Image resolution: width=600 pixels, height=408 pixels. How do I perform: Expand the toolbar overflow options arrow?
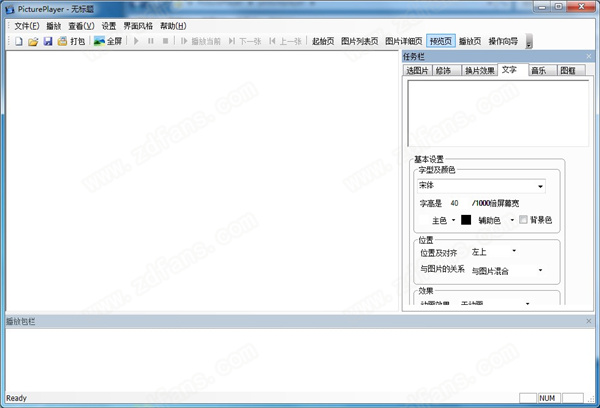pyautogui.click(x=529, y=41)
